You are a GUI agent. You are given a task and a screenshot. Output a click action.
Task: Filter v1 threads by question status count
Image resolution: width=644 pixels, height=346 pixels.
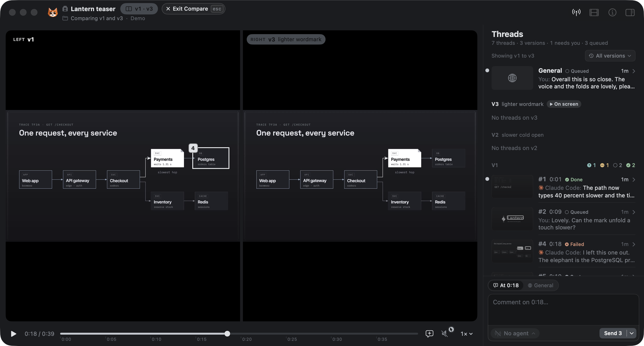[591, 165]
